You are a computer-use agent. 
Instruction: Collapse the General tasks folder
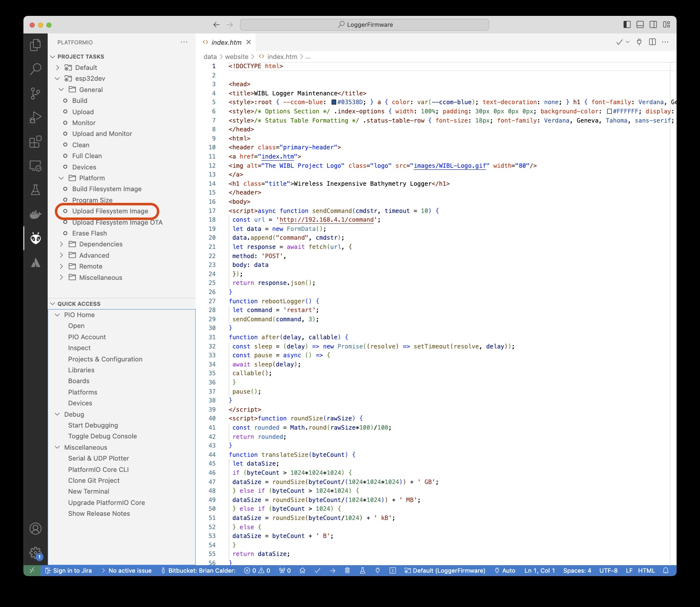point(61,90)
